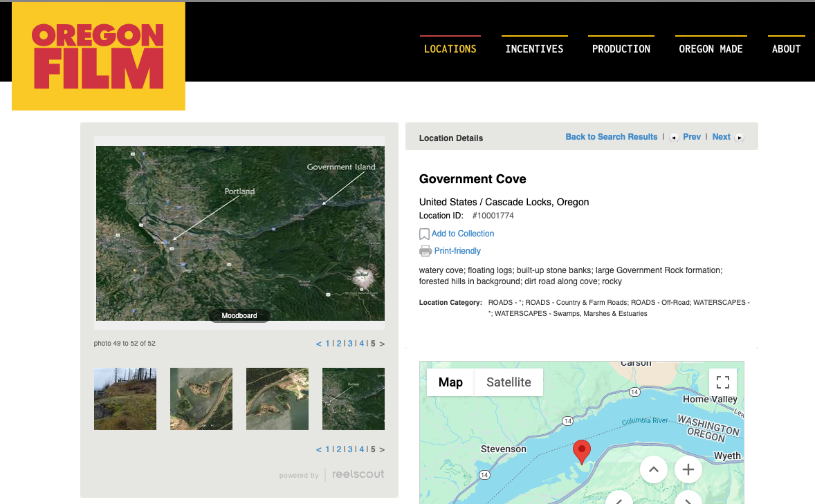Click the red location pin on map
This screenshot has width=815, height=504.
coord(582,451)
